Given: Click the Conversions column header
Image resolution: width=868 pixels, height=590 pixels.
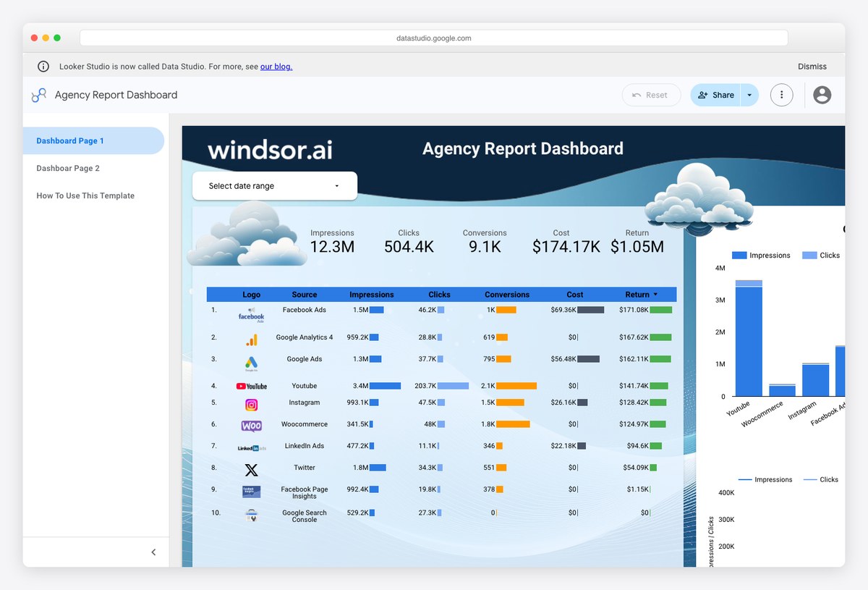Looking at the screenshot, I should [507, 295].
